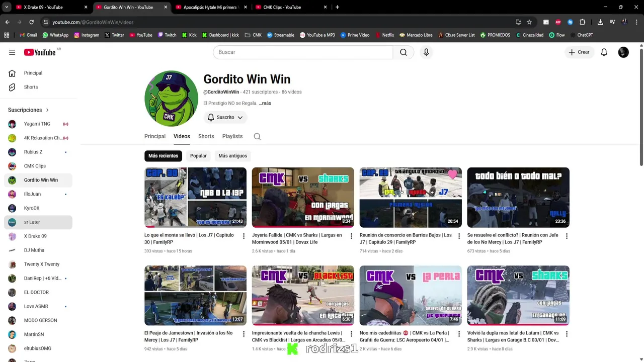Expand channel description with ...más
This screenshot has width=644, height=362.
[265, 103]
